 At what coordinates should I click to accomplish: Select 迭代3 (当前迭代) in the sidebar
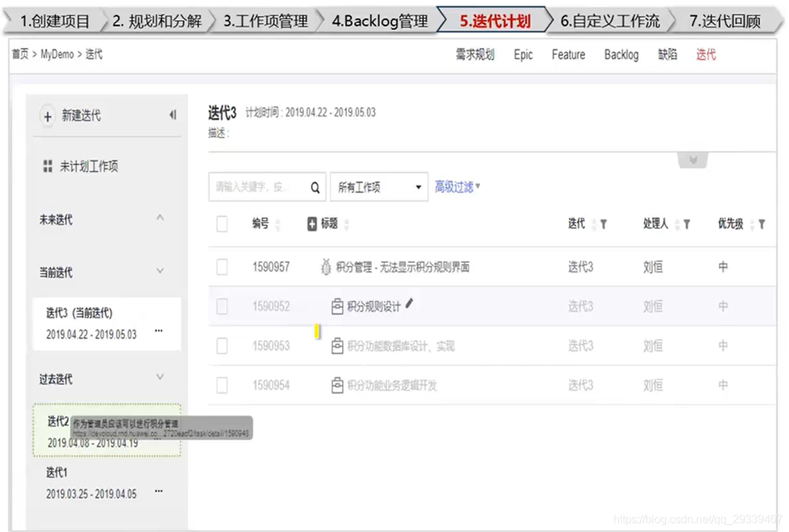click(107, 323)
